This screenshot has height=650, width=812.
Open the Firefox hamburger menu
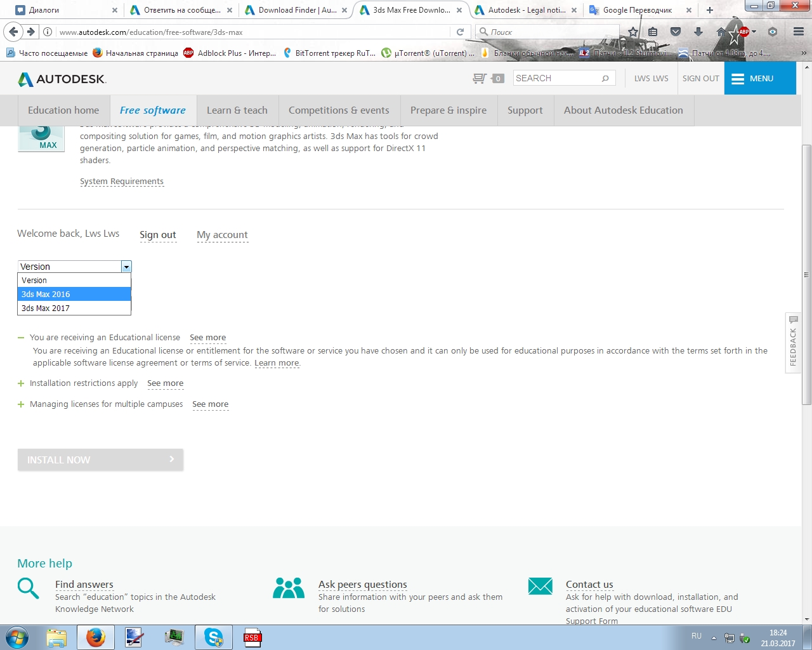pos(799,32)
